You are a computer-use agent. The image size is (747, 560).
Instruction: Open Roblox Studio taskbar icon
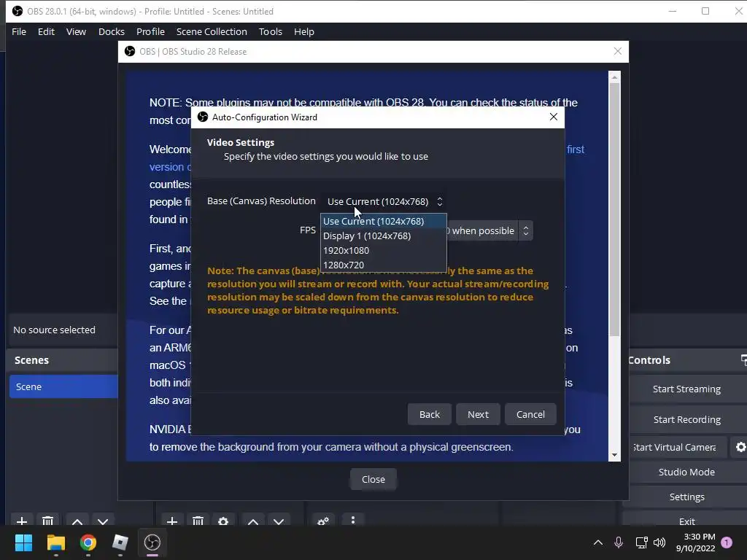(x=120, y=542)
